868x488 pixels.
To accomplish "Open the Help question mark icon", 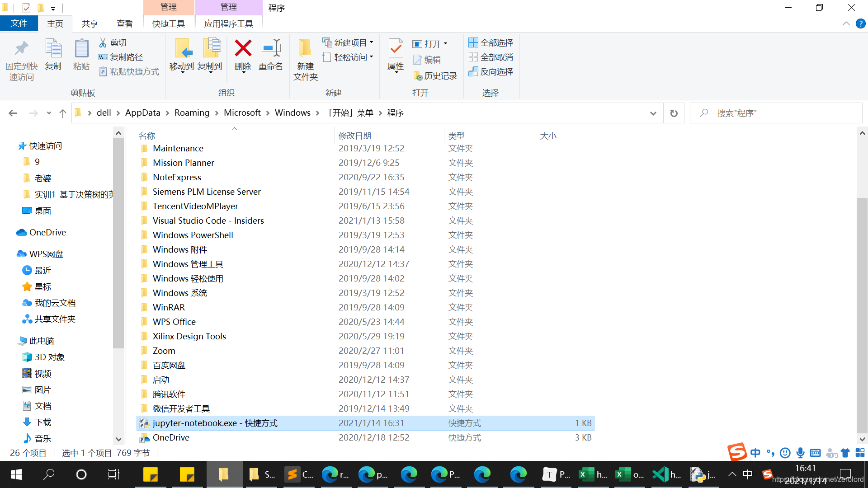I will pyautogui.click(x=861, y=23).
